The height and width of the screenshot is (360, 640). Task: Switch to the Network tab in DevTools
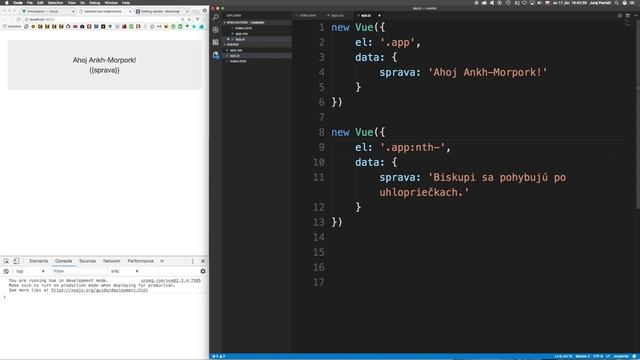111,261
